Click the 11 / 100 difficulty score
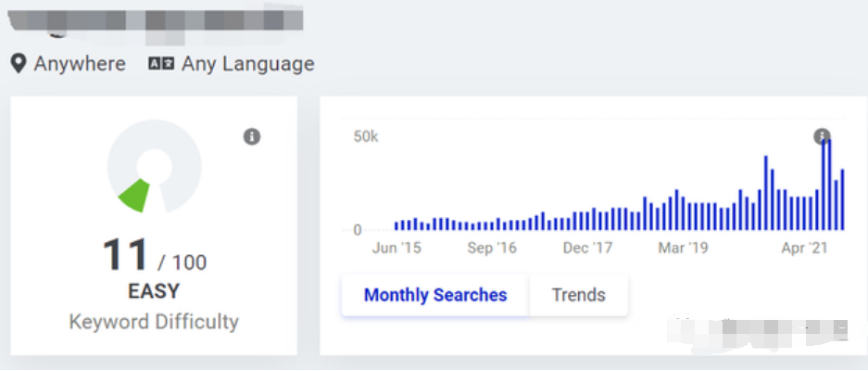The image size is (868, 371). 155,256
